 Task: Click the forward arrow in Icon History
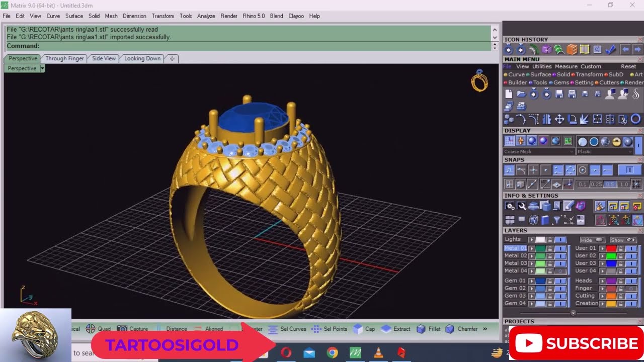(x=637, y=50)
